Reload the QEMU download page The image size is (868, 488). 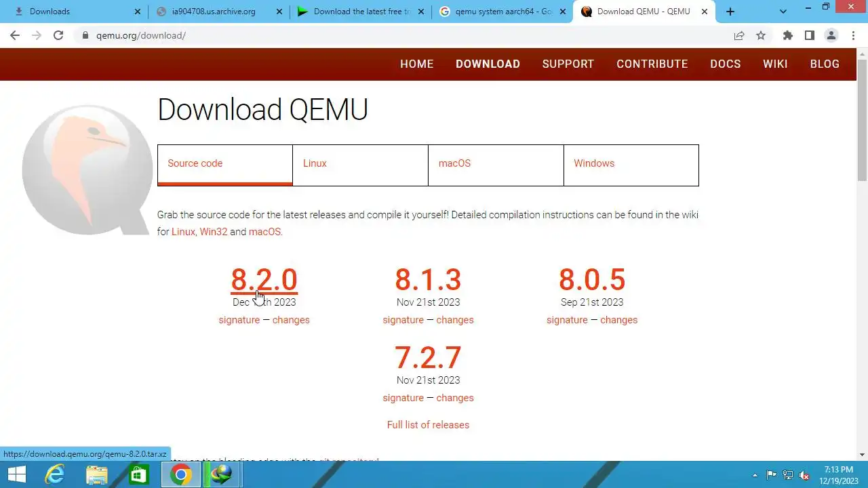tap(58, 35)
